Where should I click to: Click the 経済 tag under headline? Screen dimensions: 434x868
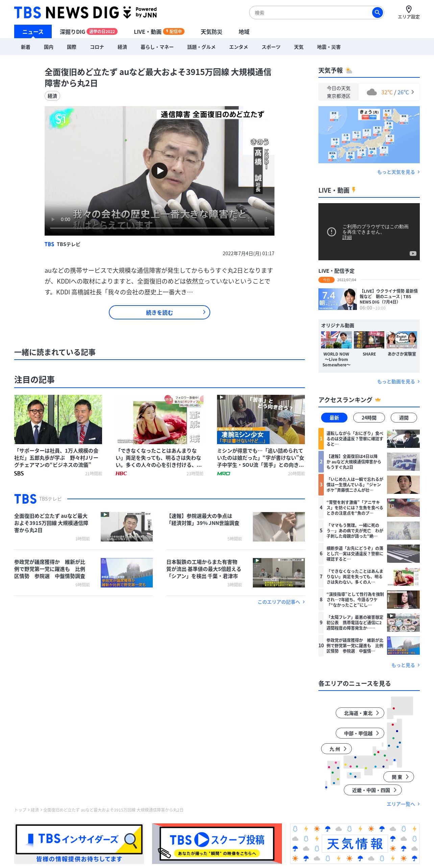[52, 96]
